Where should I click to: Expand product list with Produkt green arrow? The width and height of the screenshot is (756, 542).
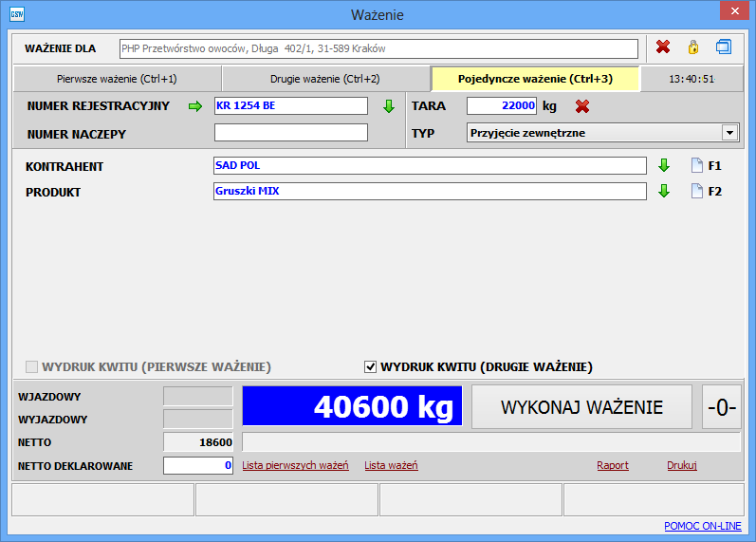(664, 192)
